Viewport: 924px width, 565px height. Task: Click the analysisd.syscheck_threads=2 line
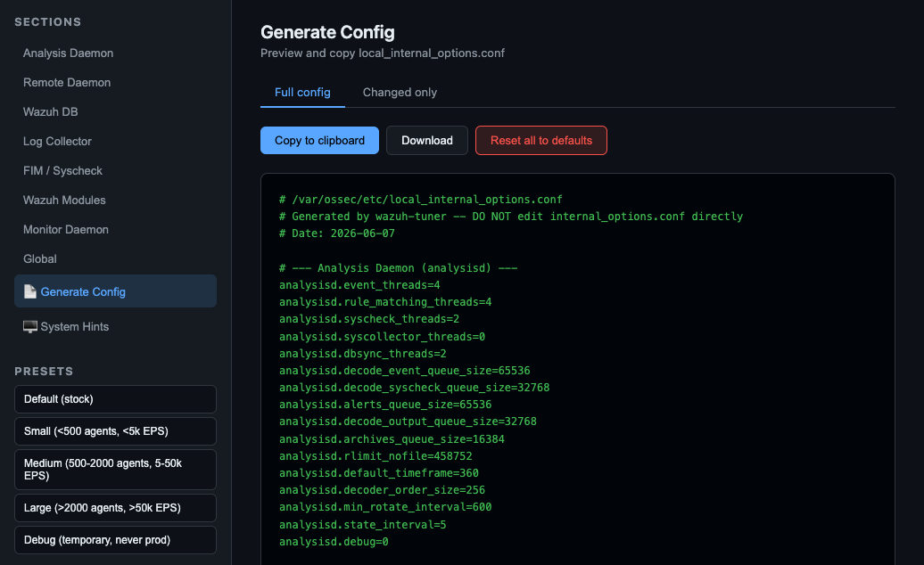[369, 319]
